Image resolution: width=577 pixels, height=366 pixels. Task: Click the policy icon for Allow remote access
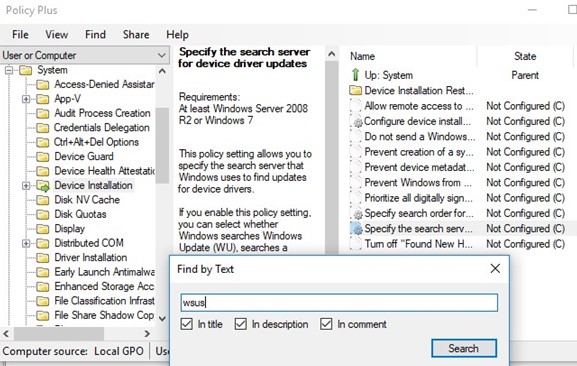(x=355, y=106)
